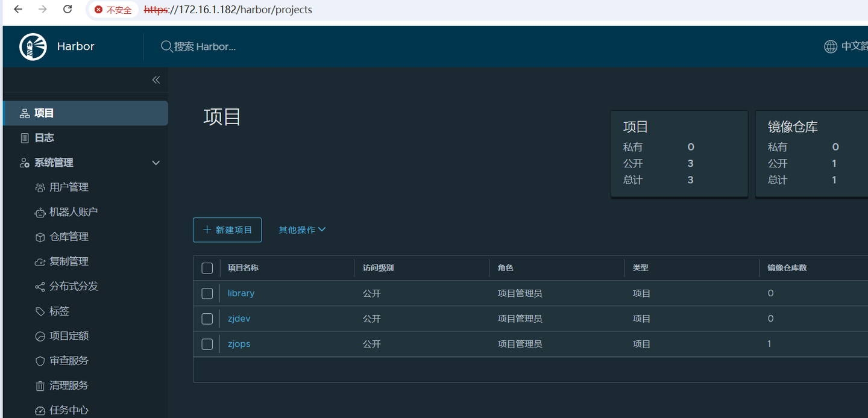Click the 新建项目 button
Screen dimensions: 868x418
pyautogui.click(x=227, y=229)
